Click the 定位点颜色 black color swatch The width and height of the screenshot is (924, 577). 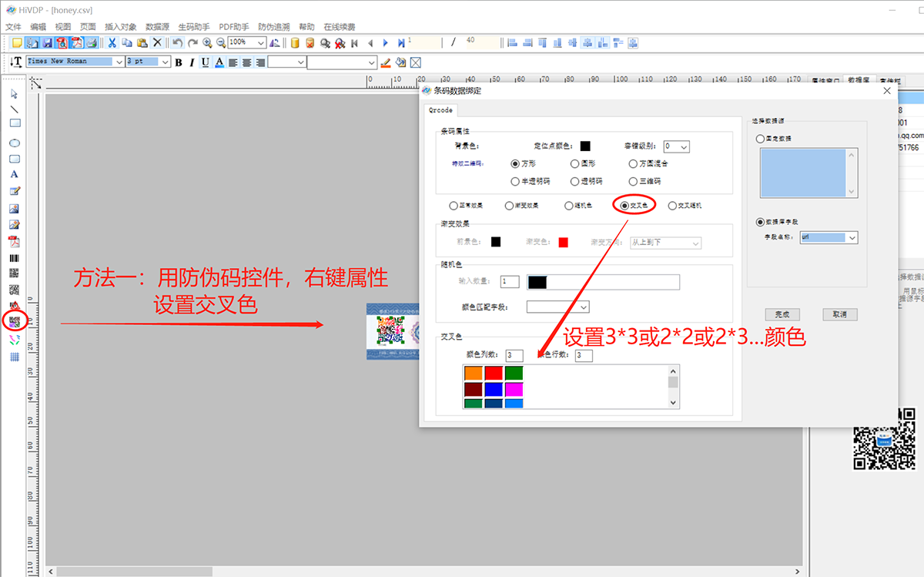point(585,146)
